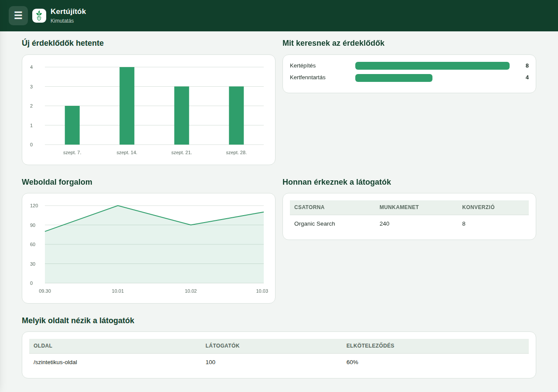Sort by the LÁTOGATÓK column header
Screen dimensions: 558x392
(x=222, y=346)
